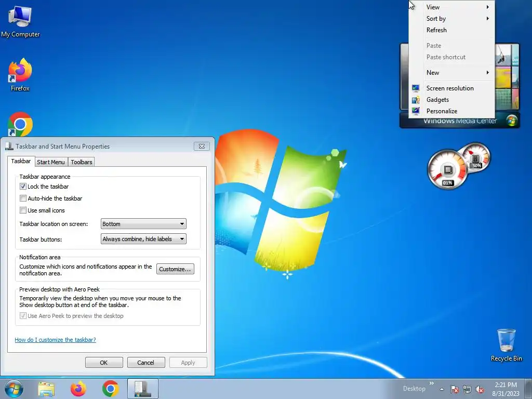
Task: Open How do I customize the taskbar link
Action: (55, 340)
